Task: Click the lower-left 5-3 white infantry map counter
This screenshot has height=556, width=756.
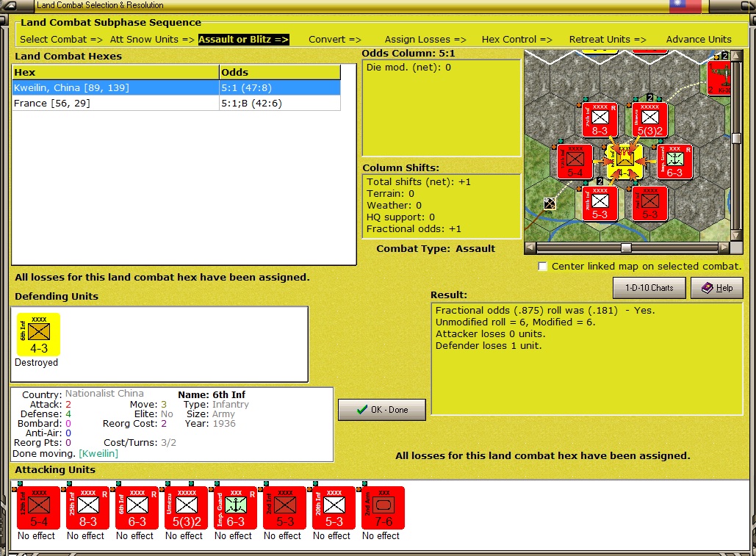Action: 600,204
